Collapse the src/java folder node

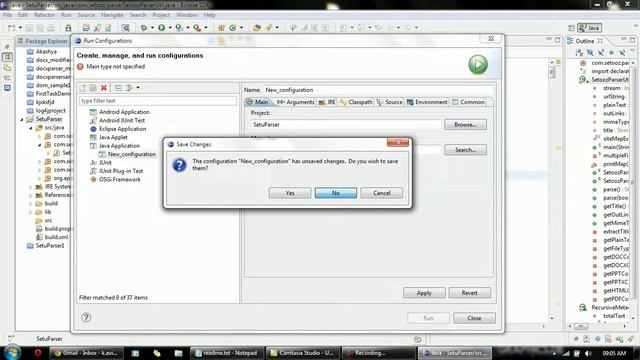click(x=30, y=128)
